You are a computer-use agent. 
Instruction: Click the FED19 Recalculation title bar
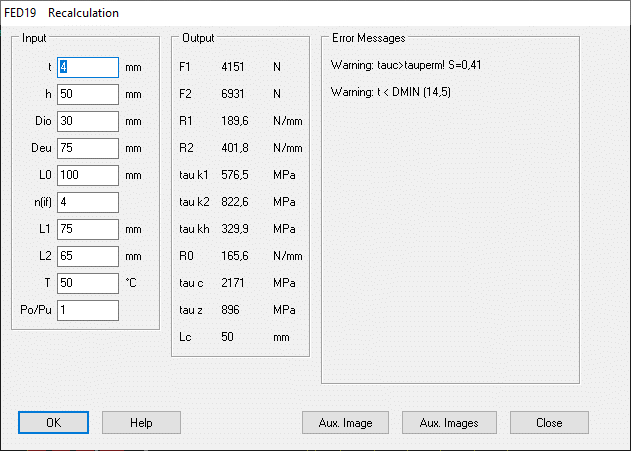300,13
